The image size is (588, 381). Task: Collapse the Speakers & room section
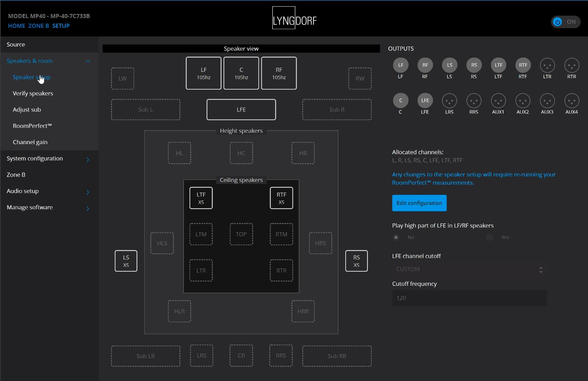pos(88,61)
